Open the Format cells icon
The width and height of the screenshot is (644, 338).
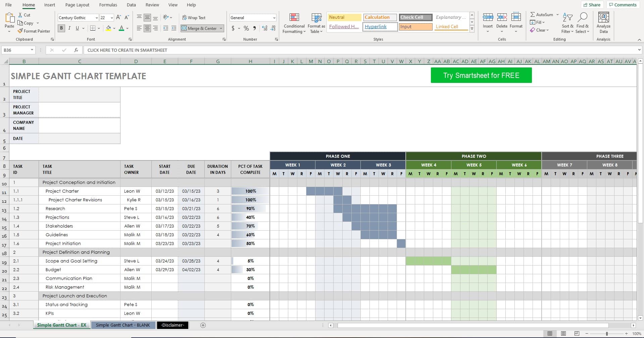[x=516, y=17]
